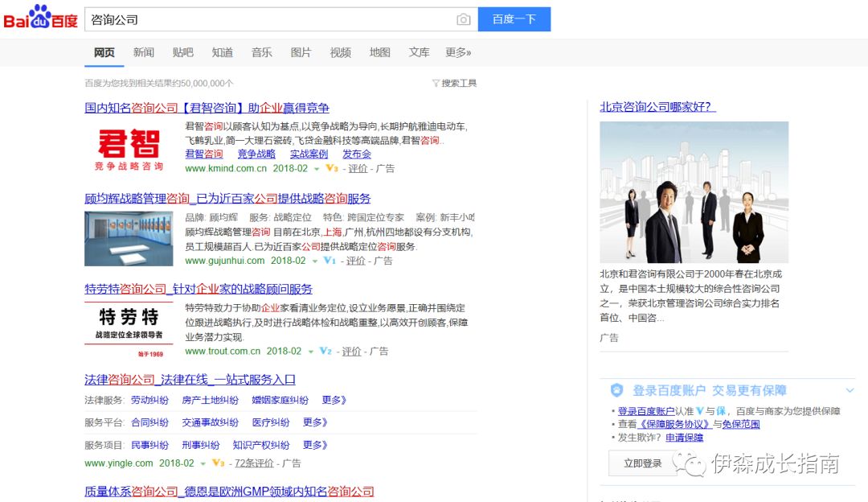The width and height of the screenshot is (868, 502).
Task: Expand dropdown arrow next to kmind.com.cn date
Action: pyautogui.click(x=317, y=168)
